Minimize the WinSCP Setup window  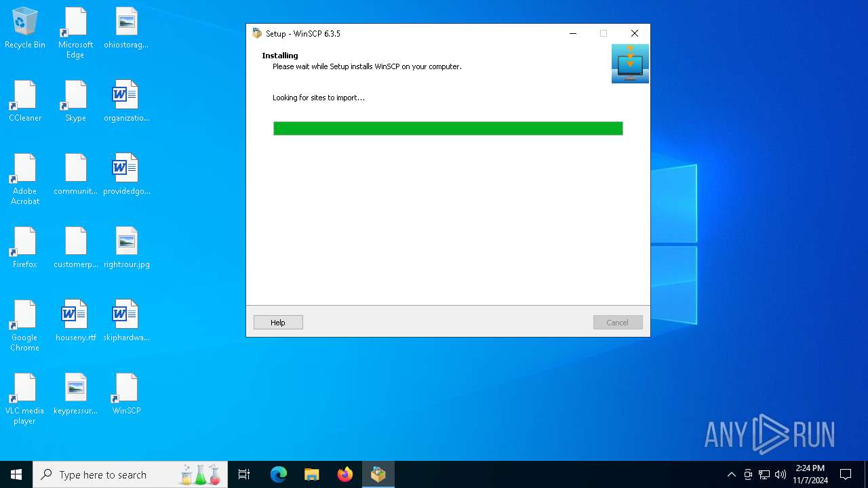click(573, 33)
